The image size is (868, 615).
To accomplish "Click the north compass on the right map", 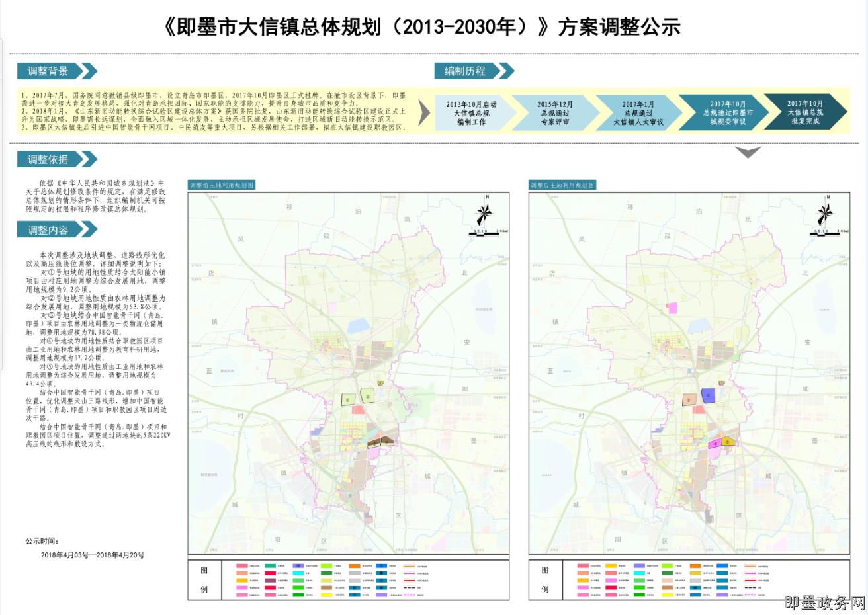I will point(826,213).
